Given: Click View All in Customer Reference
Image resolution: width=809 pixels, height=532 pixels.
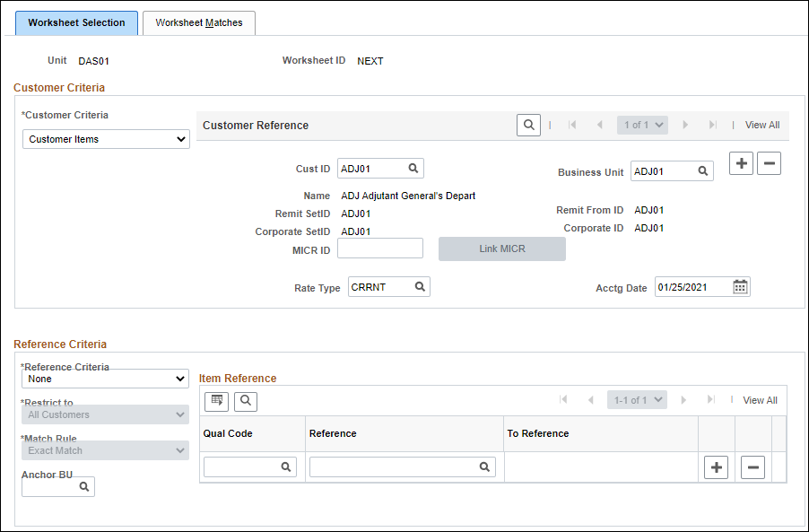Looking at the screenshot, I should [x=761, y=125].
